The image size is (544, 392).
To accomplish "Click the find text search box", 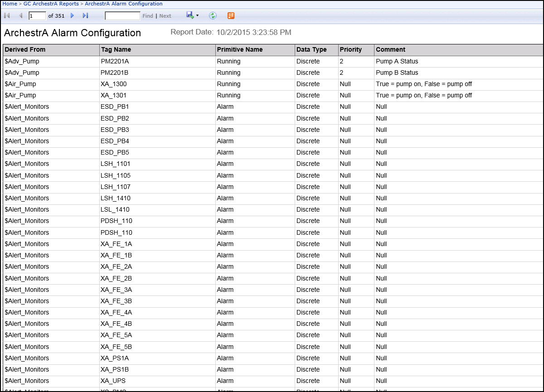I will click(x=122, y=16).
